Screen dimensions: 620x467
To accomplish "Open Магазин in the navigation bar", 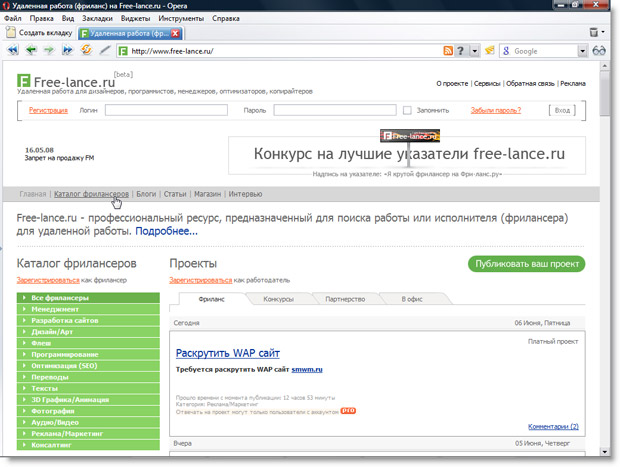I will [x=207, y=194].
